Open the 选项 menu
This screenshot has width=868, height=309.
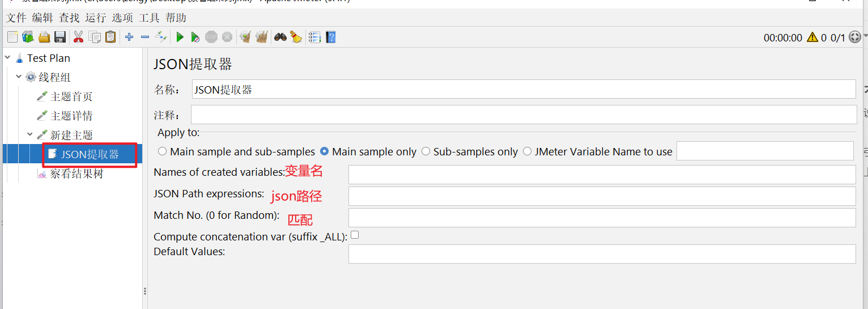pyautogui.click(x=122, y=18)
